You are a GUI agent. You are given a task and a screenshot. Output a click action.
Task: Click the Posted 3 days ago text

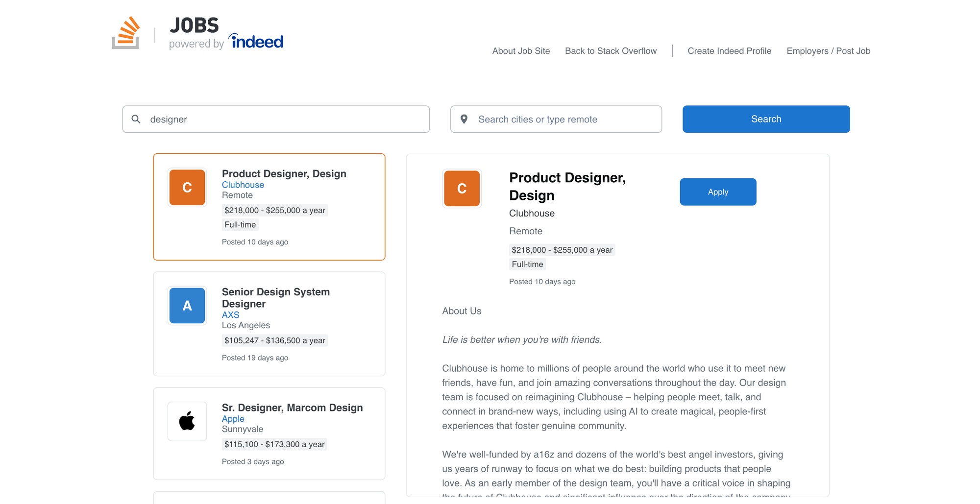point(253,461)
